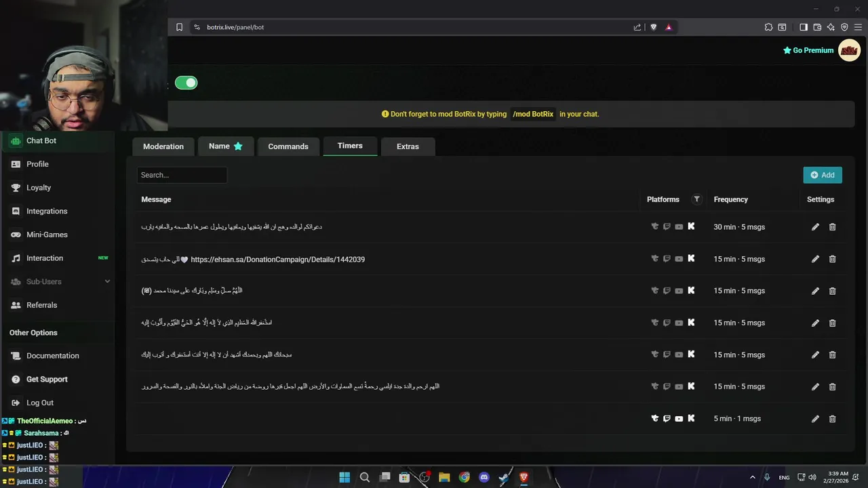868x488 pixels.
Task: Switch to the Commands tab
Action: point(288,146)
